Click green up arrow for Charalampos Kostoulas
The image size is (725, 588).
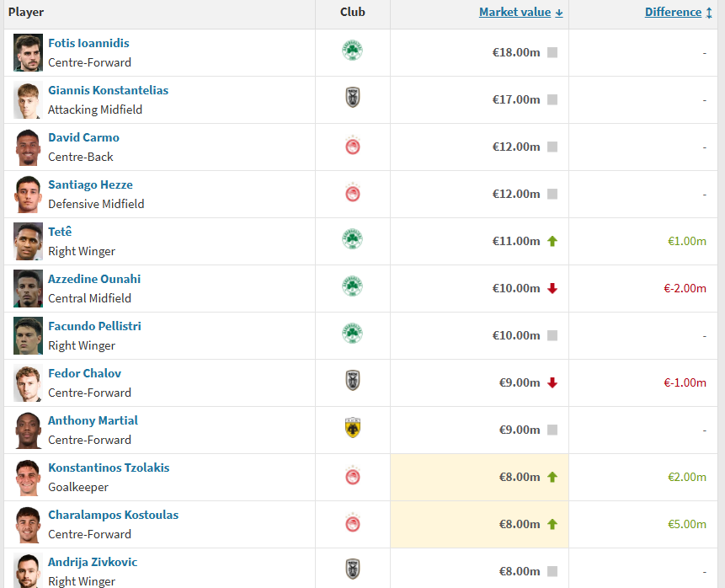(552, 524)
